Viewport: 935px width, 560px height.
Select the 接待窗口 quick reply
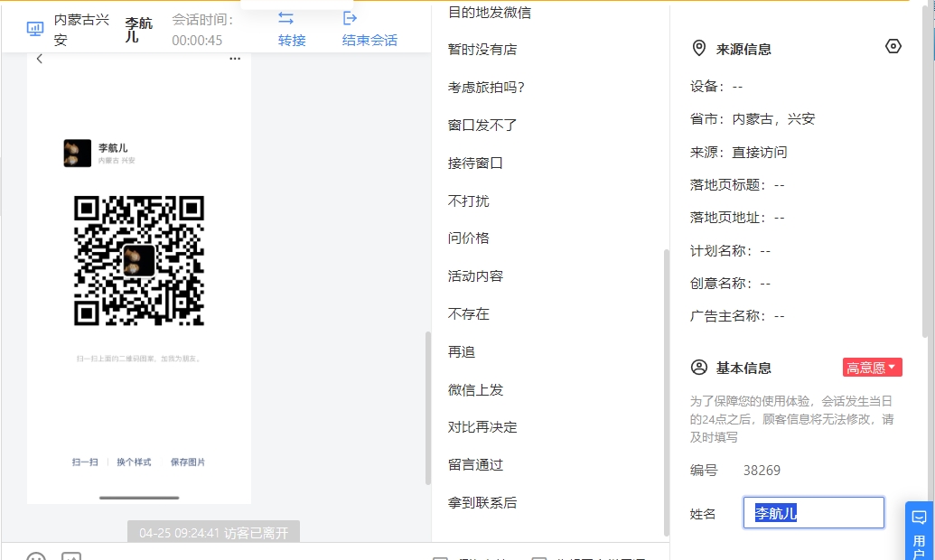click(x=475, y=163)
